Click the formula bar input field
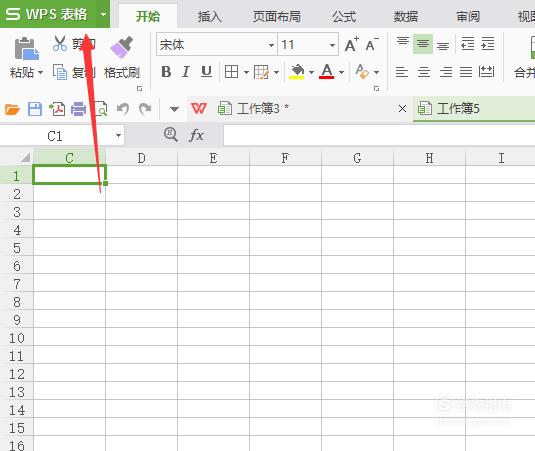535x451 pixels. click(379, 135)
